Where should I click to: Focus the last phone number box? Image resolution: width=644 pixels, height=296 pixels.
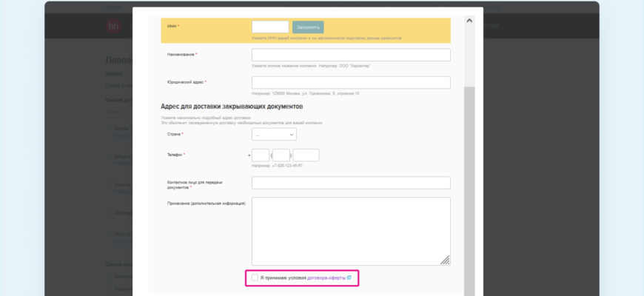point(306,155)
